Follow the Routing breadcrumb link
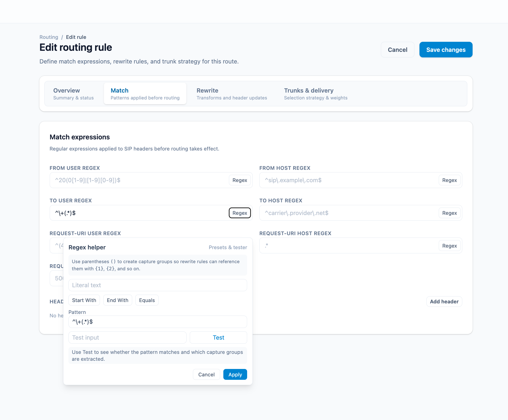Image resolution: width=508 pixels, height=420 pixels. tap(49, 37)
